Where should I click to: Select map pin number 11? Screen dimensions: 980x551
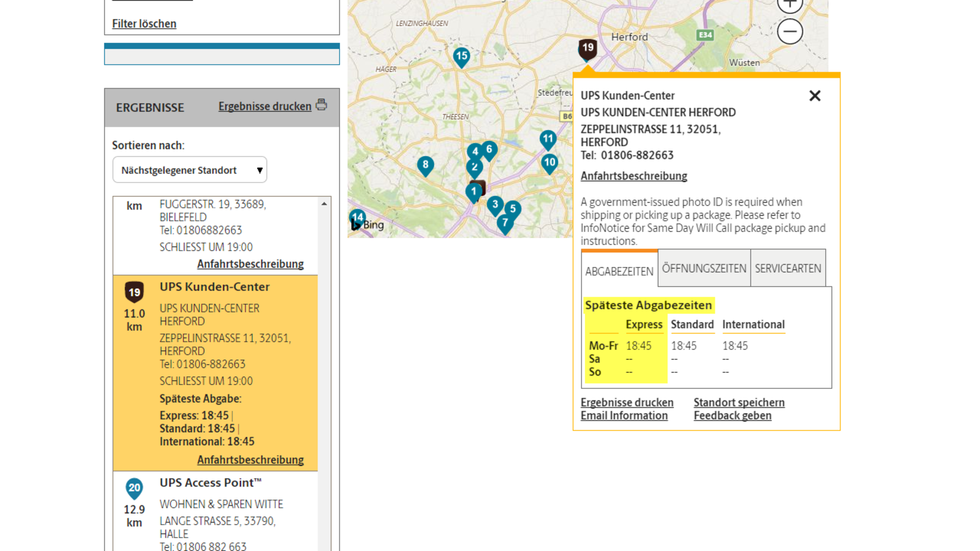tap(548, 140)
